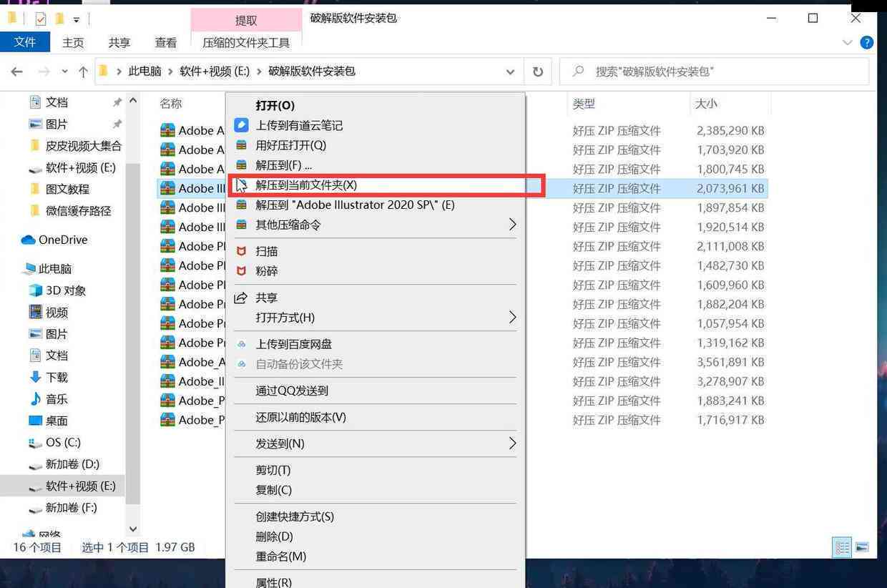This screenshot has width=887, height=588.
Task: Expand 打开方式(H) submenu arrow
Action: tap(512, 317)
